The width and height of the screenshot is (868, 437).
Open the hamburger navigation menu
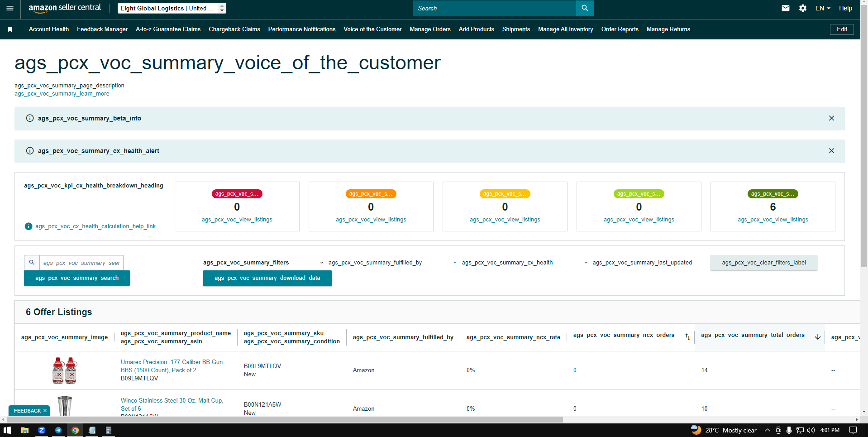coord(10,8)
